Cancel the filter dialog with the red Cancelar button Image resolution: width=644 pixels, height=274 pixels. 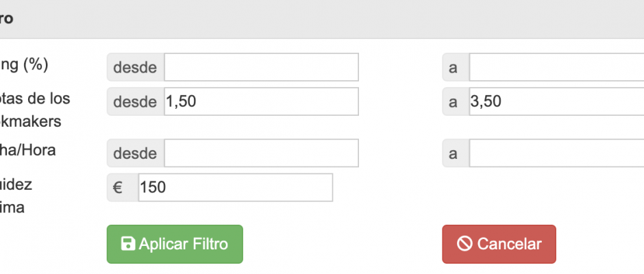(499, 244)
